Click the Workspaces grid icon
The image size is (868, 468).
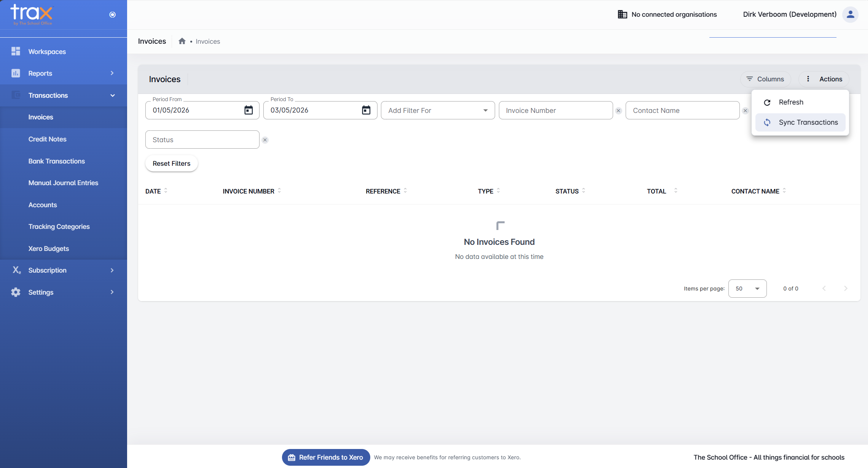[x=16, y=51]
